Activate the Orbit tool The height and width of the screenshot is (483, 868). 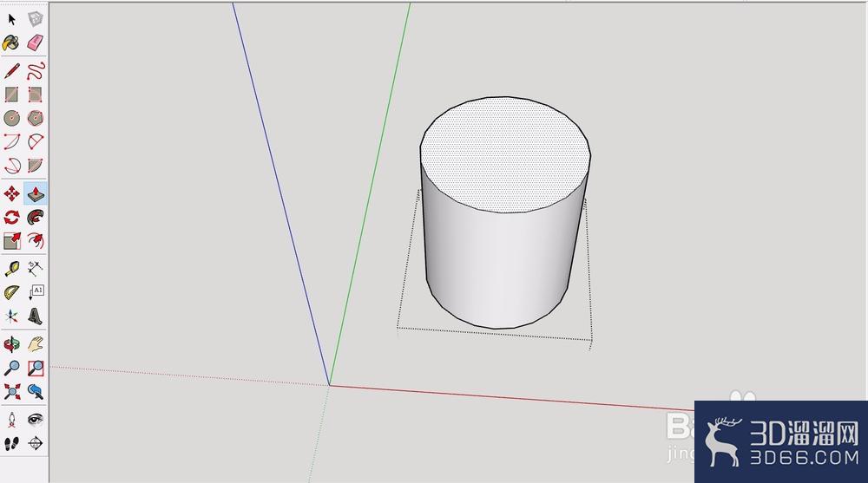pyautogui.click(x=11, y=344)
